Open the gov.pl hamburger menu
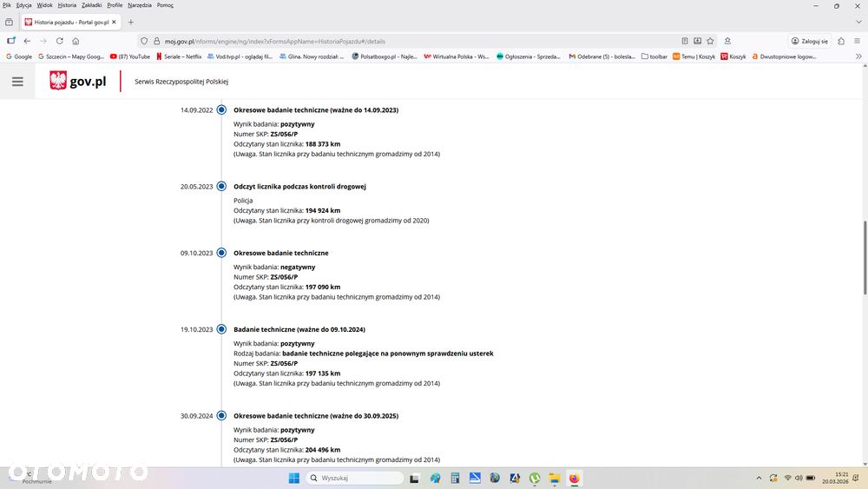Screen dimensions: 868x489 pos(17,82)
